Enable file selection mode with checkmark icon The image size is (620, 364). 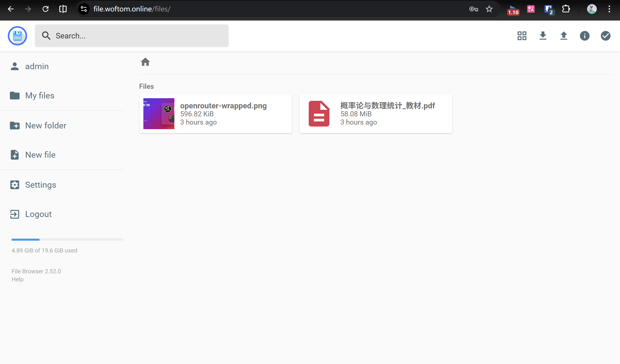point(605,36)
